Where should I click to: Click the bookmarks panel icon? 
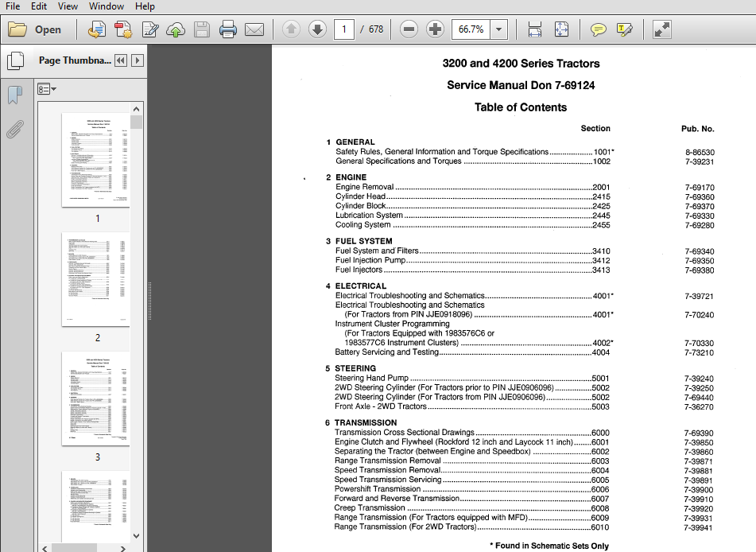point(15,95)
